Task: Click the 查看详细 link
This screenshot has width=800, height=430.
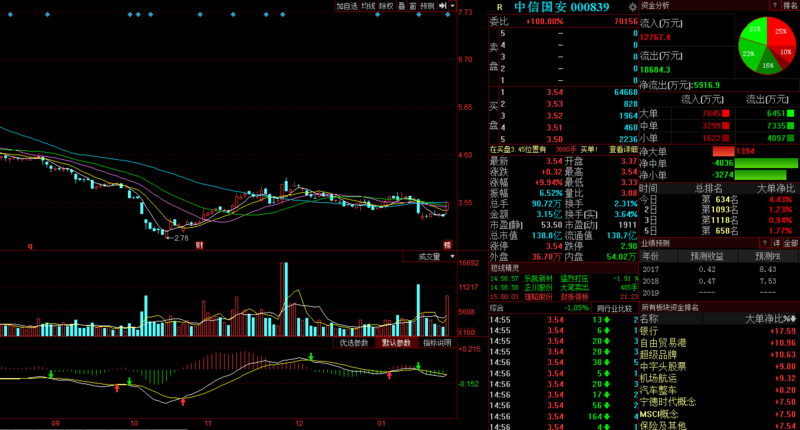Action: coord(623,149)
